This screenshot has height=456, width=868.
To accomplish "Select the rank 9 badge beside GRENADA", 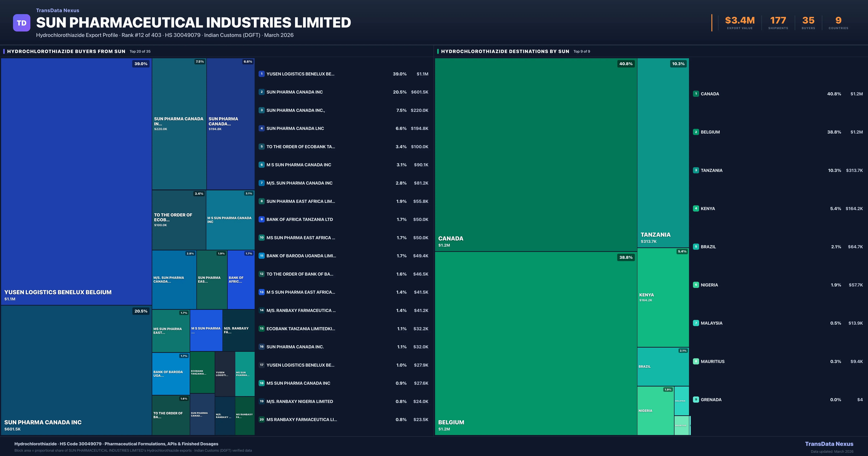I will (696, 399).
